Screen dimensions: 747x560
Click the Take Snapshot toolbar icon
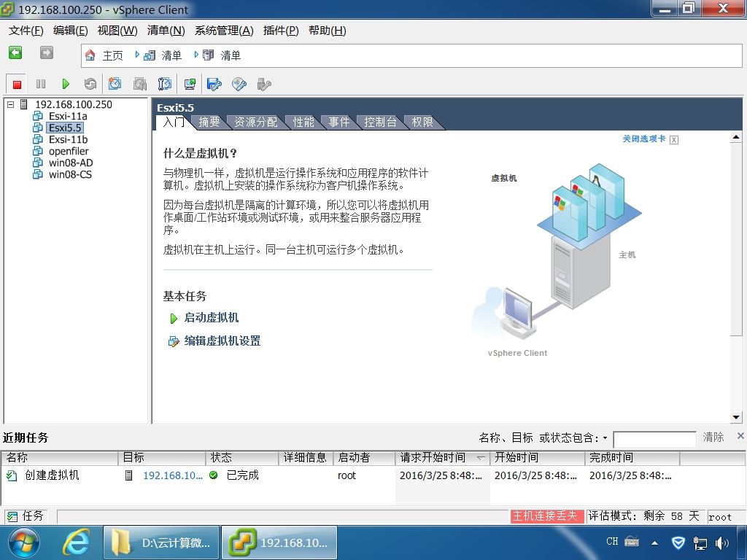coord(115,85)
